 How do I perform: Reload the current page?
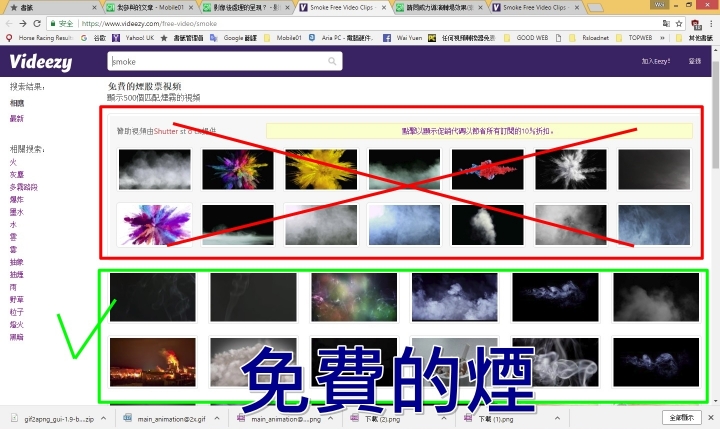coord(37,23)
